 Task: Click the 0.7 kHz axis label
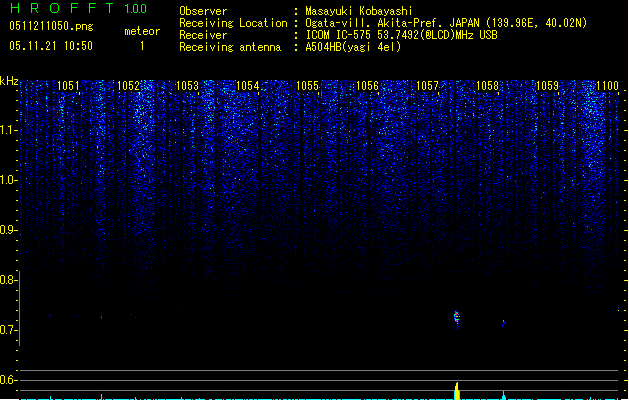tap(8, 330)
